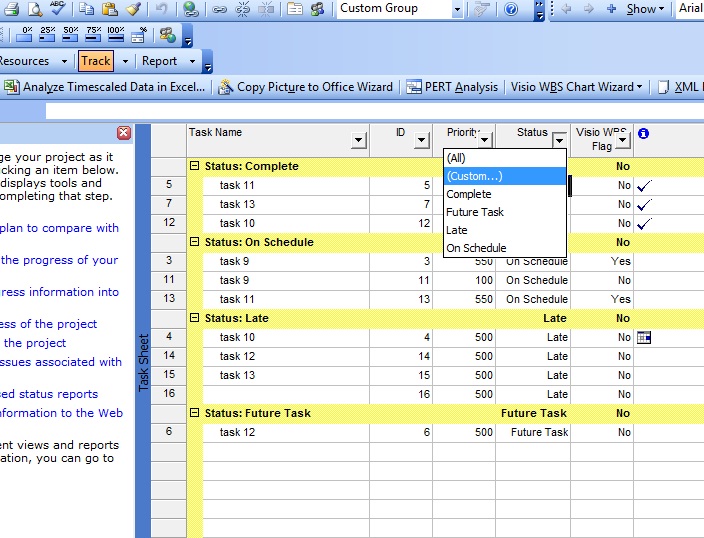Click the Help question mark icon
Viewport: 704px width, 538px height.
click(x=511, y=9)
